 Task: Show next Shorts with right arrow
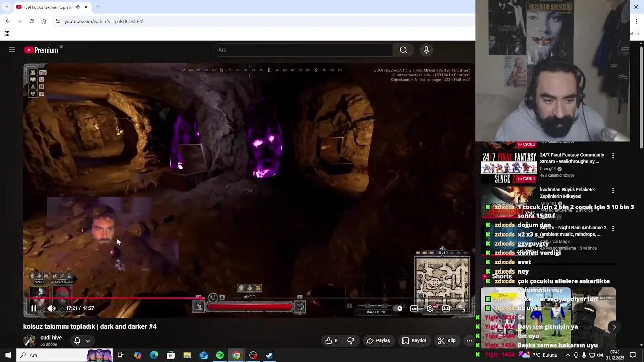click(x=614, y=327)
